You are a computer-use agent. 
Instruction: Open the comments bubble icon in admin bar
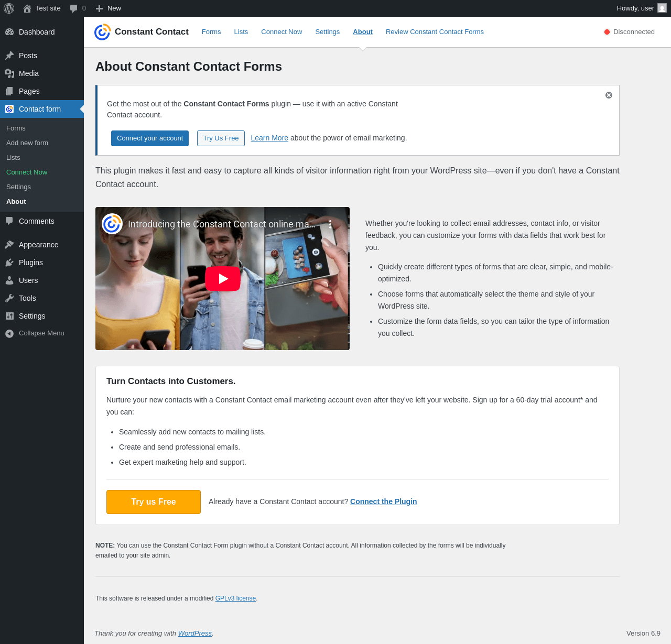pos(74,8)
